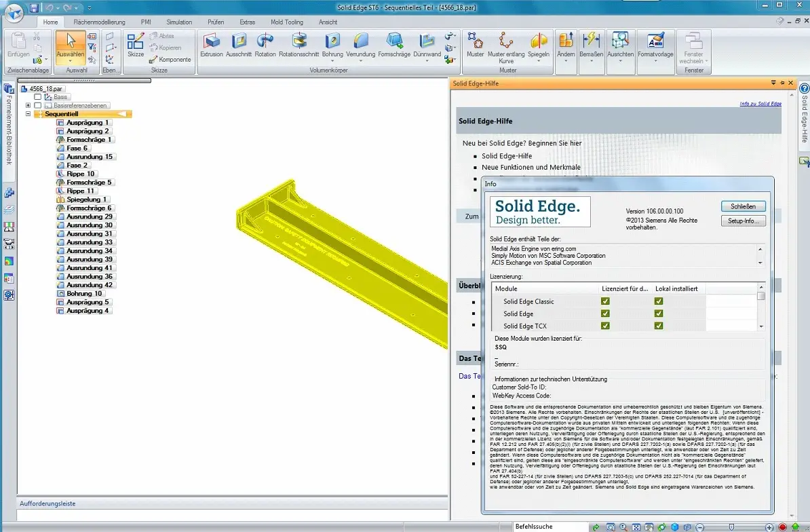The image size is (810, 532).
Task: Toggle Solid Edge Classic locally installed checkbox
Action: pyautogui.click(x=658, y=301)
